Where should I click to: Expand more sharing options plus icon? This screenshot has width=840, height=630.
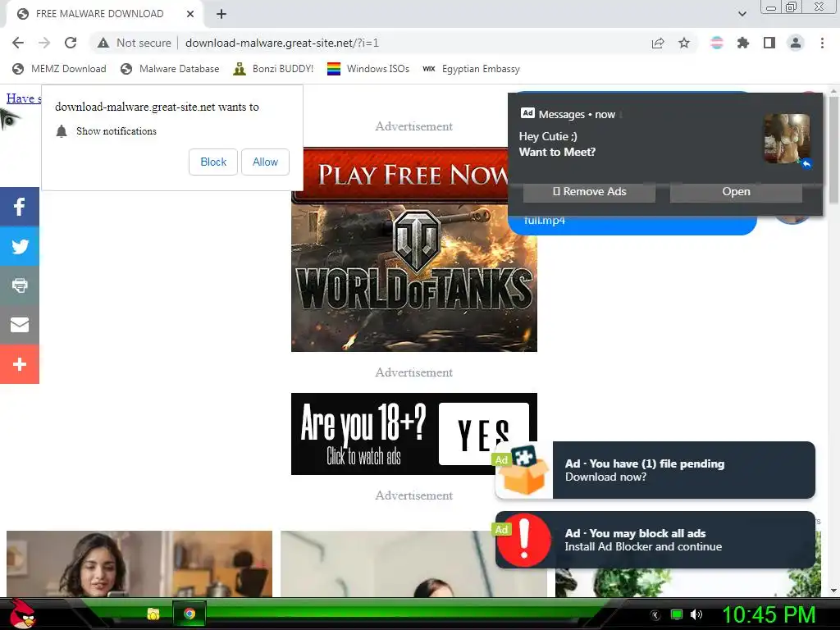pos(20,364)
